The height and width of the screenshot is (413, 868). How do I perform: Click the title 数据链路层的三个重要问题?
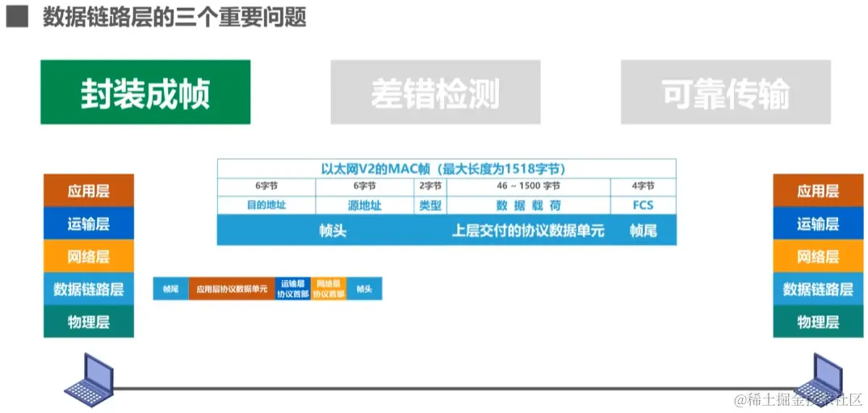coord(174,17)
